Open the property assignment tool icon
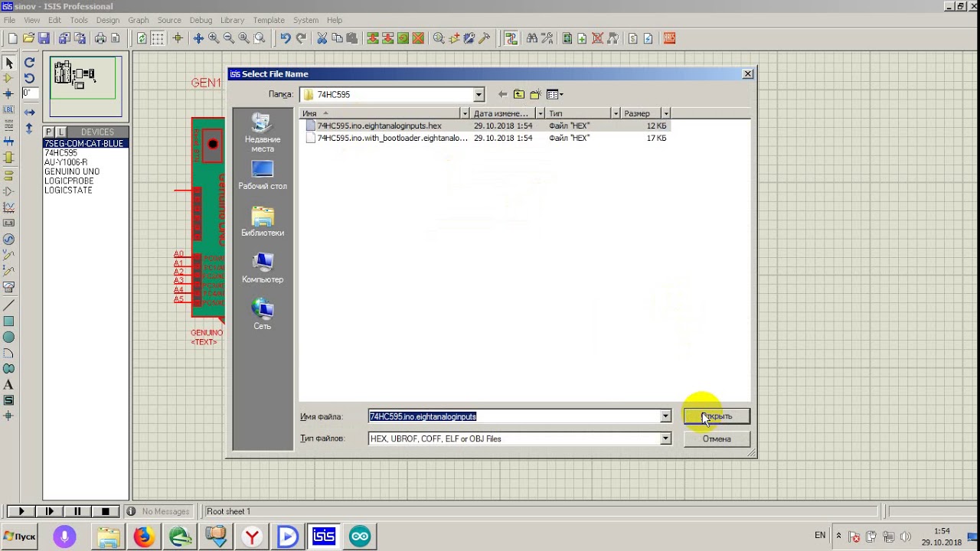Screen dimensions: 980x551 click(x=547, y=38)
